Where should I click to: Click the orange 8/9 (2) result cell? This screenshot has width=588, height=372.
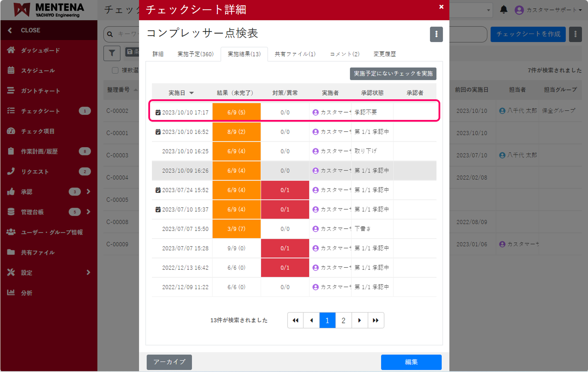click(x=236, y=132)
